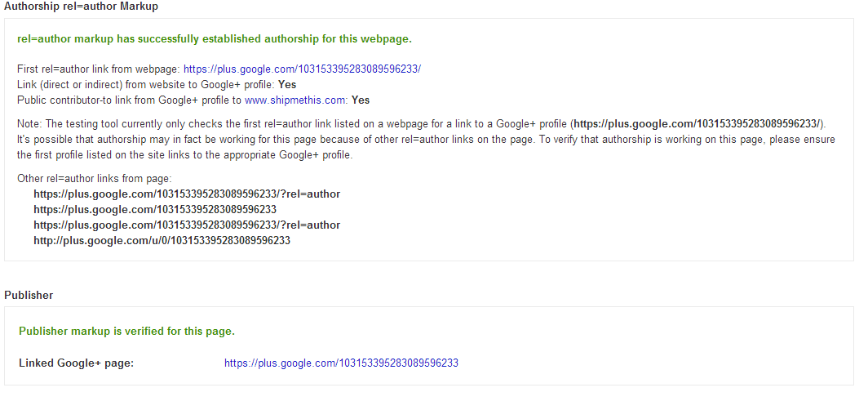Click the "Linked Google+ page:" label
Screen dimensions: 868x401
click(x=76, y=363)
